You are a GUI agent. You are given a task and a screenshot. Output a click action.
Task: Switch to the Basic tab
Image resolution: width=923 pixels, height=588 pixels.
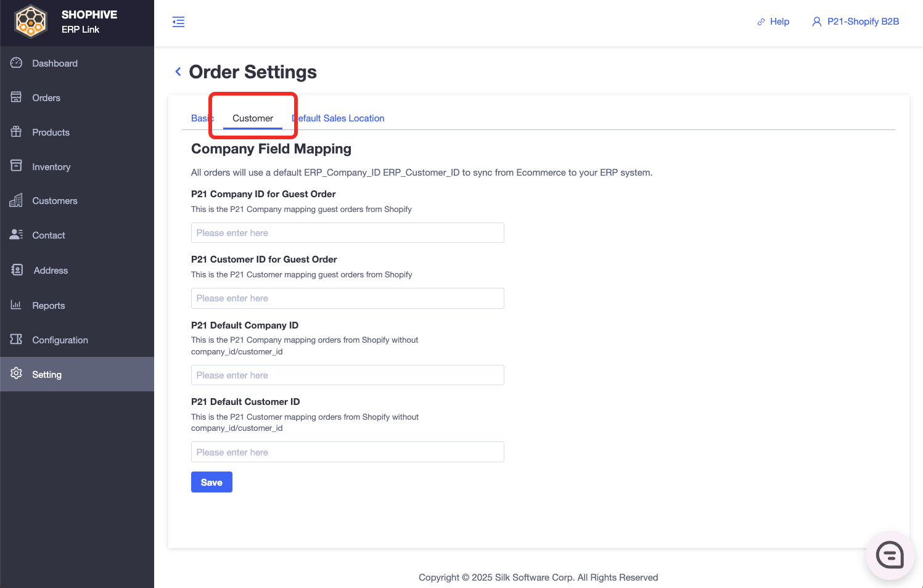tap(202, 118)
